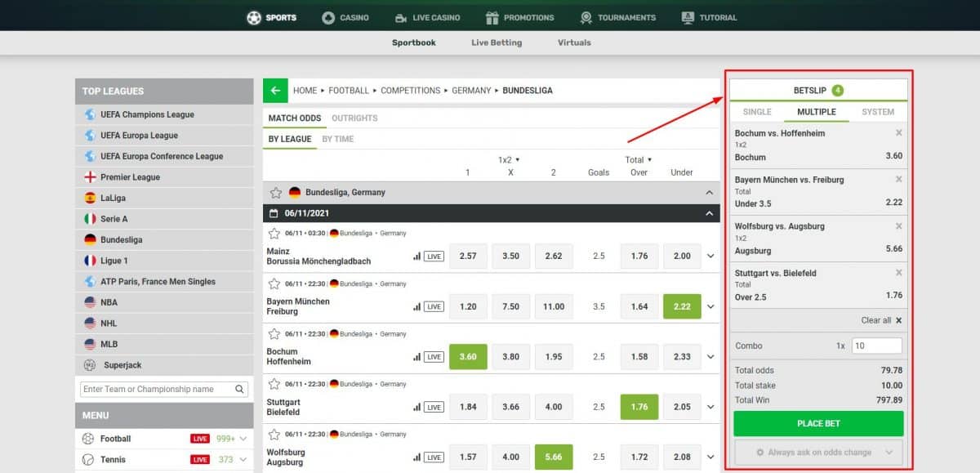Star the Wolfsburg vs Augsburg match
This screenshot has width=980, height=473.
(x=274, y=434)
